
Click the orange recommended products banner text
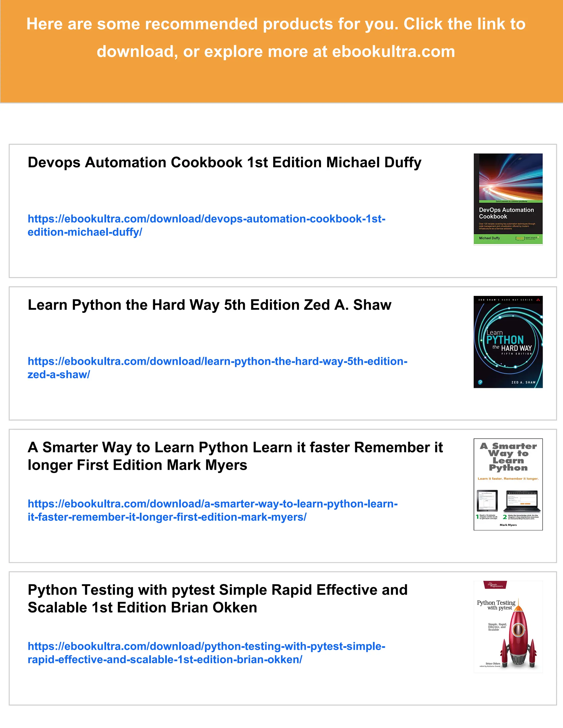tap(275, 25)
